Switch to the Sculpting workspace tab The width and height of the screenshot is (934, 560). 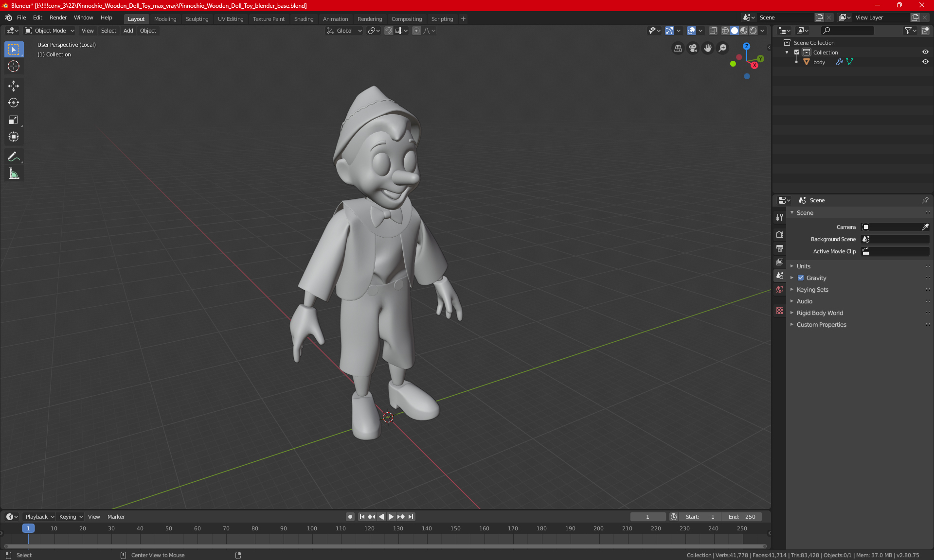click(x=197, y=19)
